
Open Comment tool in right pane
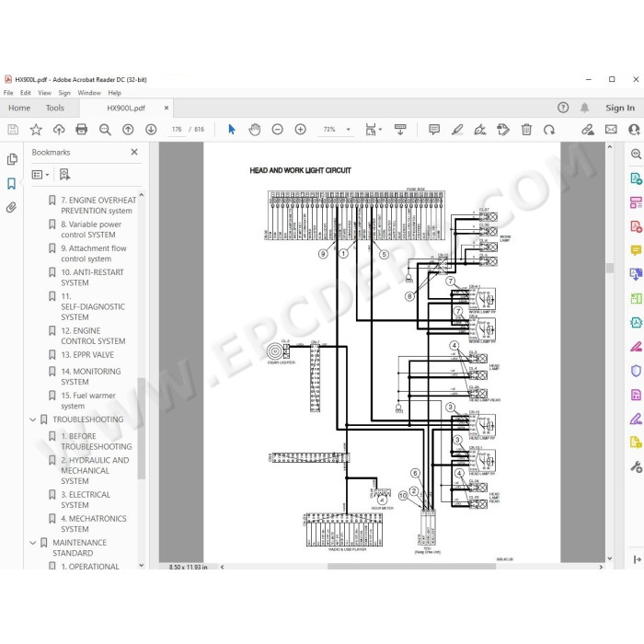tap(636, 250)
